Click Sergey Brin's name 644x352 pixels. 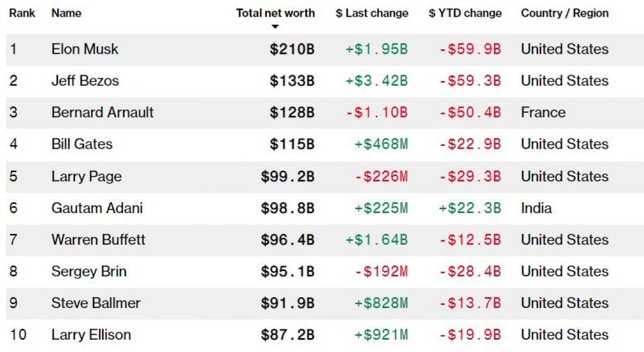coord(89,272)
